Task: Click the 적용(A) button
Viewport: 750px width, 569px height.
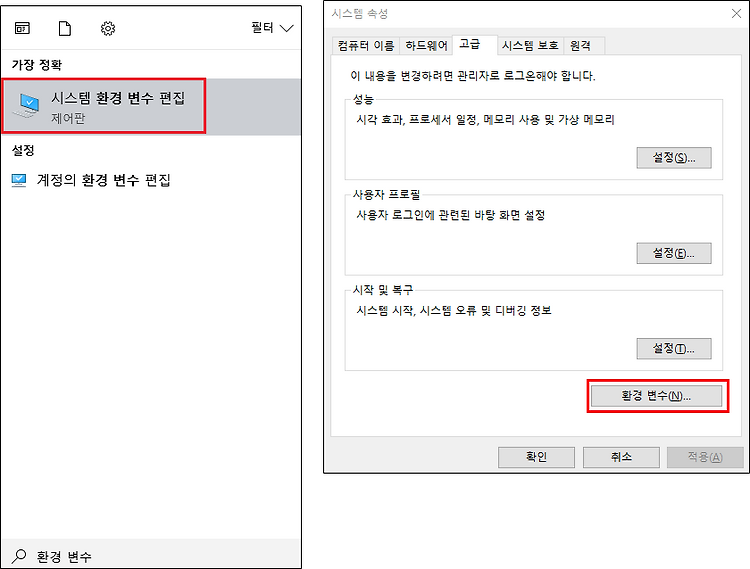Action: click(x=705, y=457)
